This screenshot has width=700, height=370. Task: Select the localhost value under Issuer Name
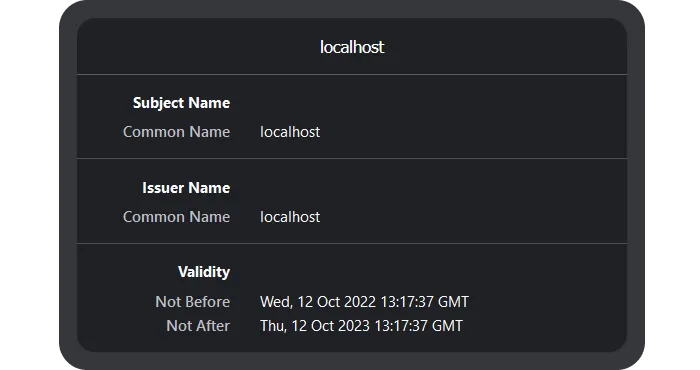[x=290, y=216]
